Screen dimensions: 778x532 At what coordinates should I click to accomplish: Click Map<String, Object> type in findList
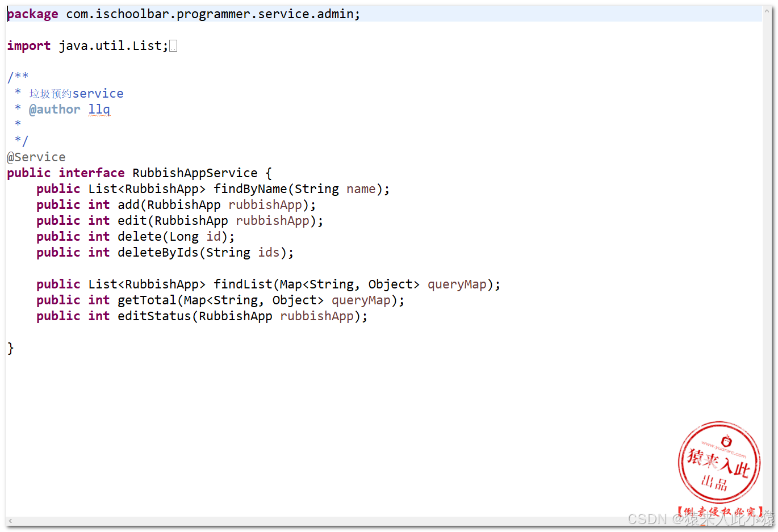(x=350, y=284)
